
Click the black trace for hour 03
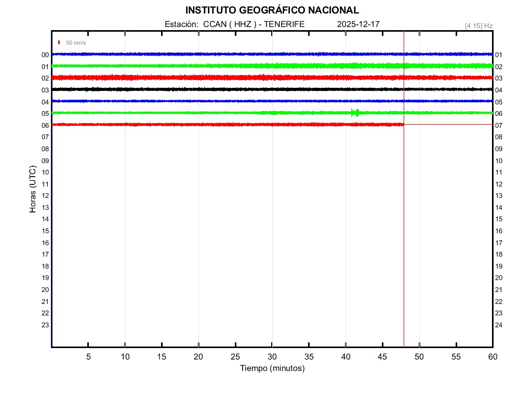tap(208, 89)
